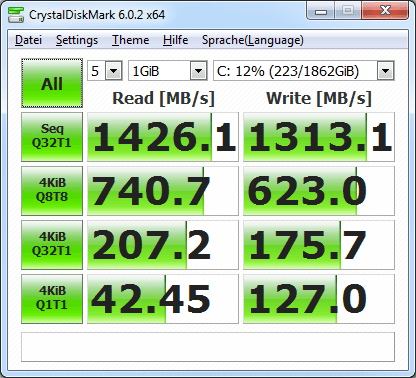Minimize the CrystalDiskMark window
Screen dimensions: 416x378
click(321, 11)
